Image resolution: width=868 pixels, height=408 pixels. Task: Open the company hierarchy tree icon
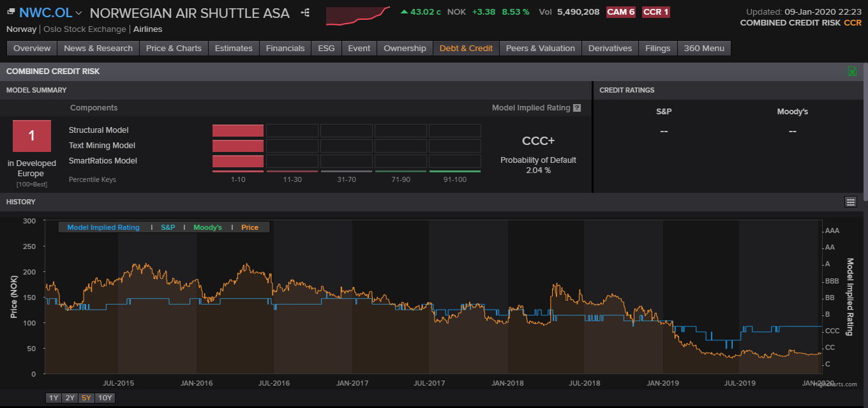tap(305, 13)
